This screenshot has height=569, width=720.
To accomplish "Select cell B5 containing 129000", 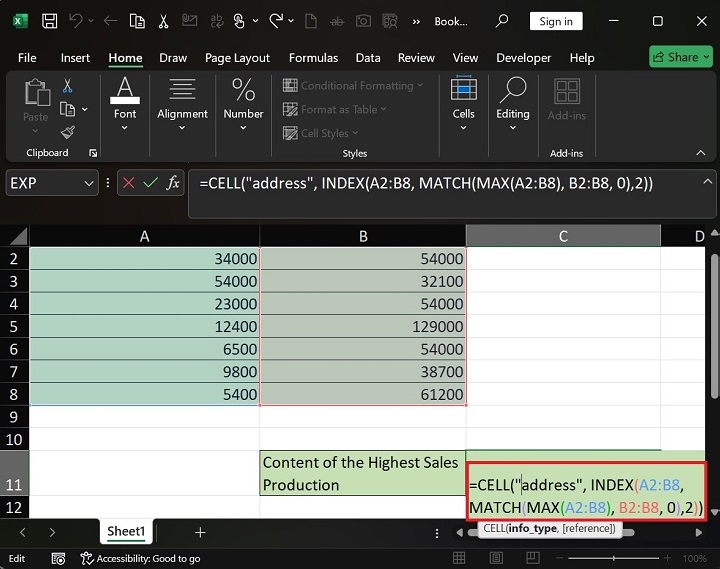I will tap(362, 326).
